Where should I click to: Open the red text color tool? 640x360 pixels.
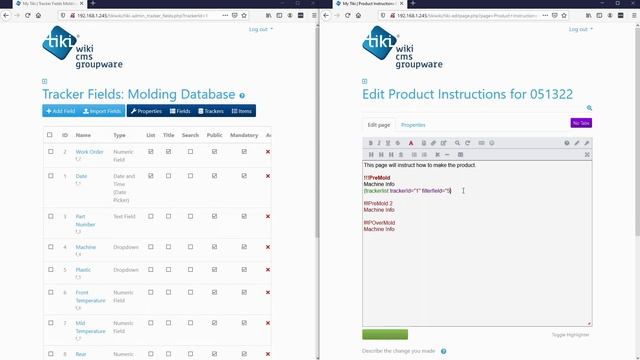point(411,143)
